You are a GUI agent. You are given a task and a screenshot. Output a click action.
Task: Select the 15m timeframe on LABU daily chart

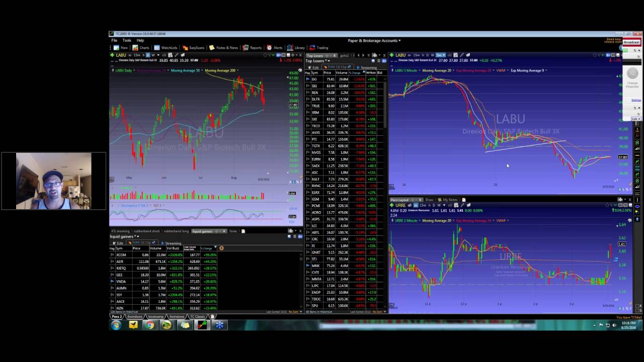pyautogui.click(x=137, y=55)
